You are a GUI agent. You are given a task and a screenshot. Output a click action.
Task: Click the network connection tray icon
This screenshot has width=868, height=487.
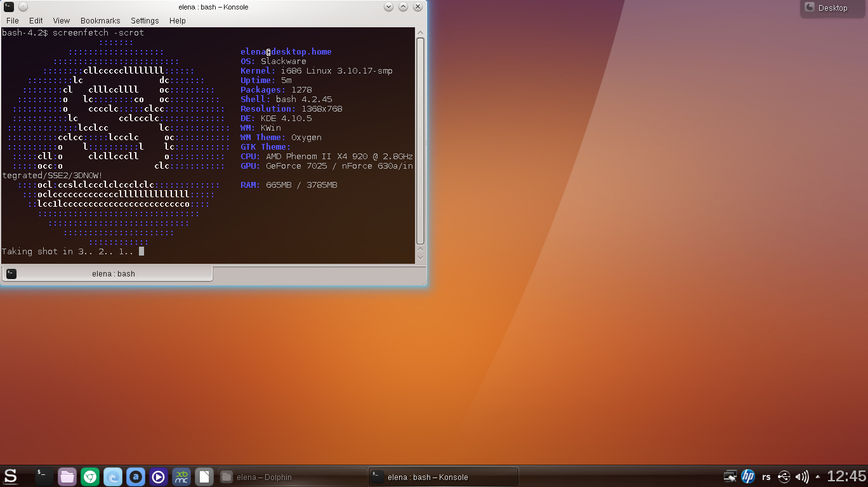click(x=730, y=477)
